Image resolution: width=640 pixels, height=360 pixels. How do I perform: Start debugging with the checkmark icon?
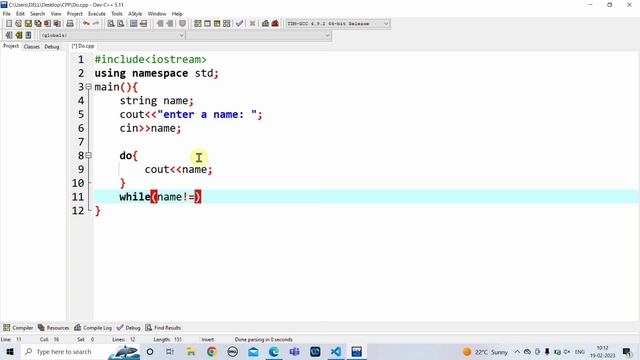click(240, 24)
